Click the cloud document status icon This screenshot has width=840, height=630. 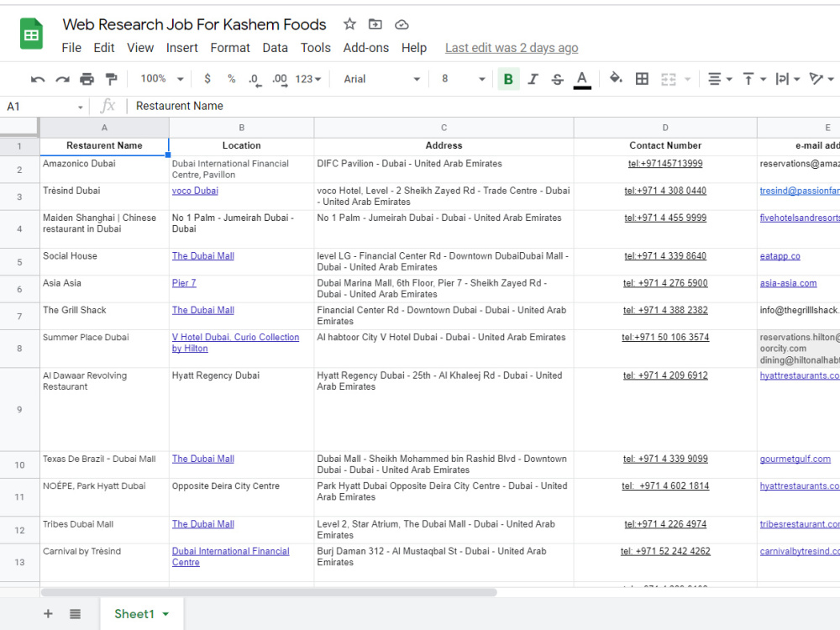402,24
